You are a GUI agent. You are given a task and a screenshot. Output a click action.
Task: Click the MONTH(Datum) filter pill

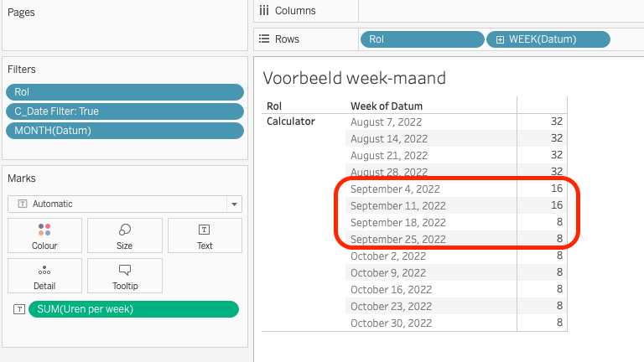tap(124, 130)
